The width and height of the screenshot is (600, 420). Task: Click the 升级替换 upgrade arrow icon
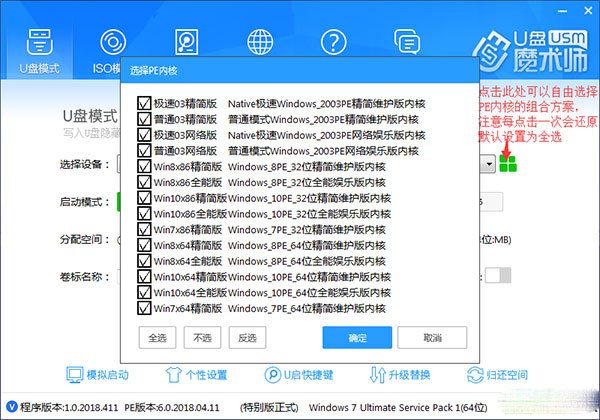click(x=376, y=374)
